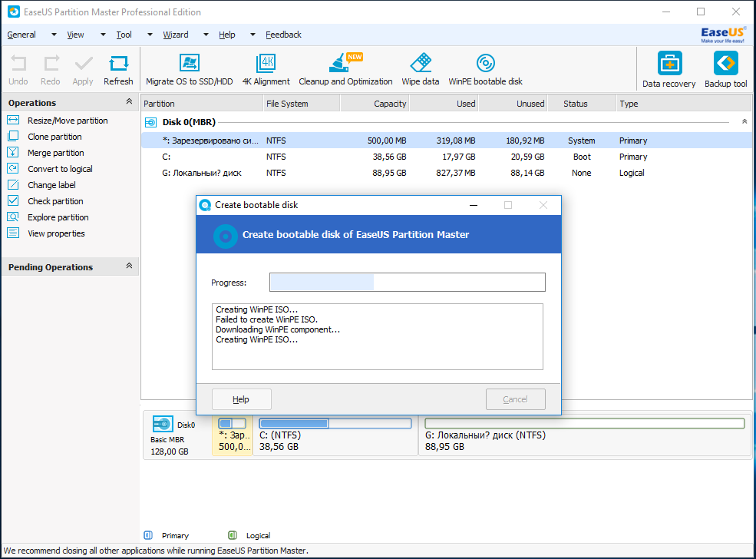The width and height of the screenshot is (756, 559).
Task: Sort by File System column header
Action: [302, 103]
